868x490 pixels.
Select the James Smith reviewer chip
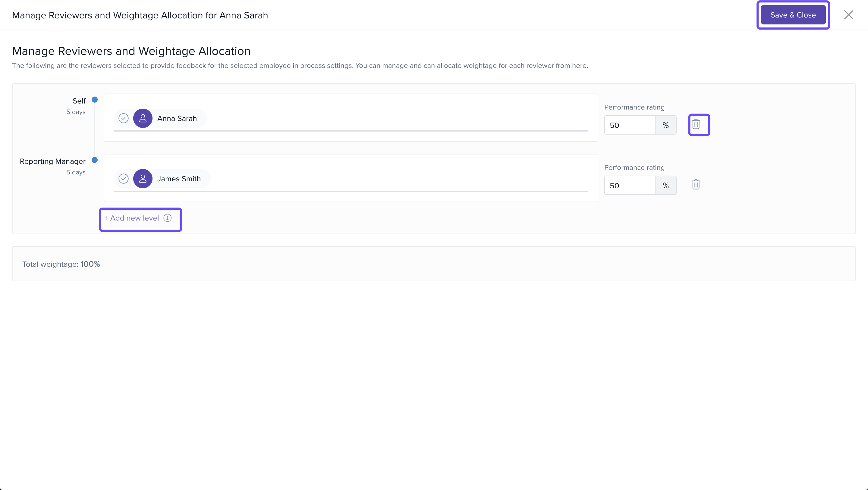[179, 179]
